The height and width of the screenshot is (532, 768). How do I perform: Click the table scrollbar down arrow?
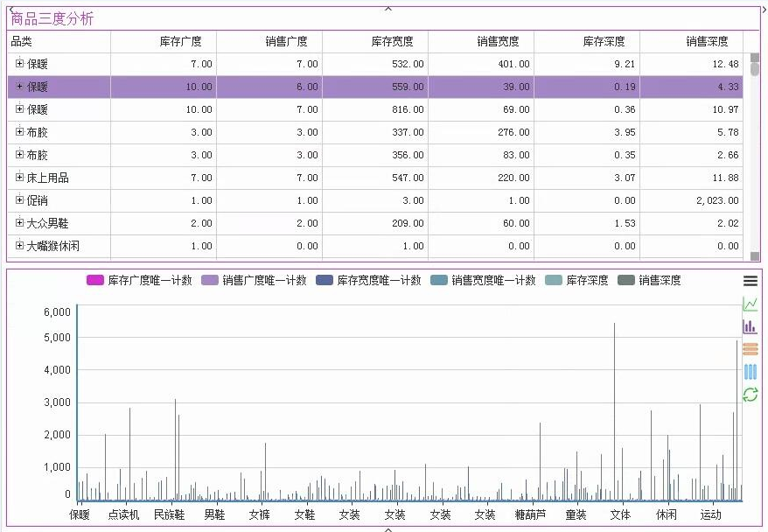pyautogui.click(x=755, y=255)
